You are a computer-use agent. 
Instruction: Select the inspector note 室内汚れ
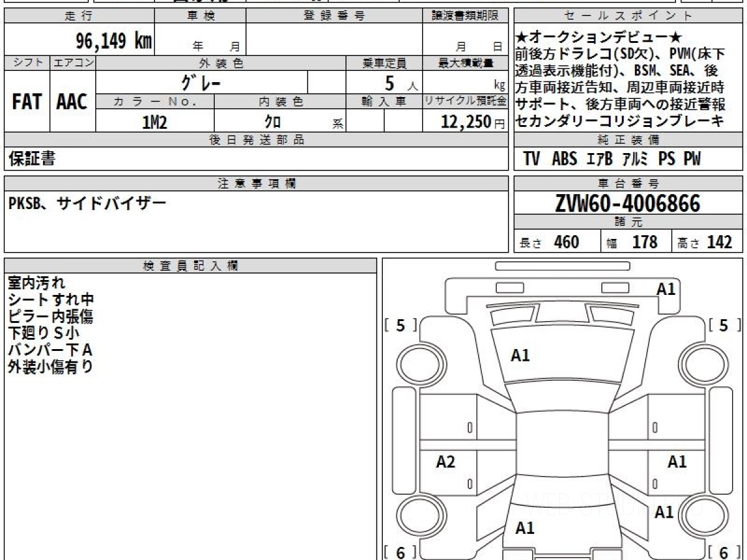click(x=37, y=283)
